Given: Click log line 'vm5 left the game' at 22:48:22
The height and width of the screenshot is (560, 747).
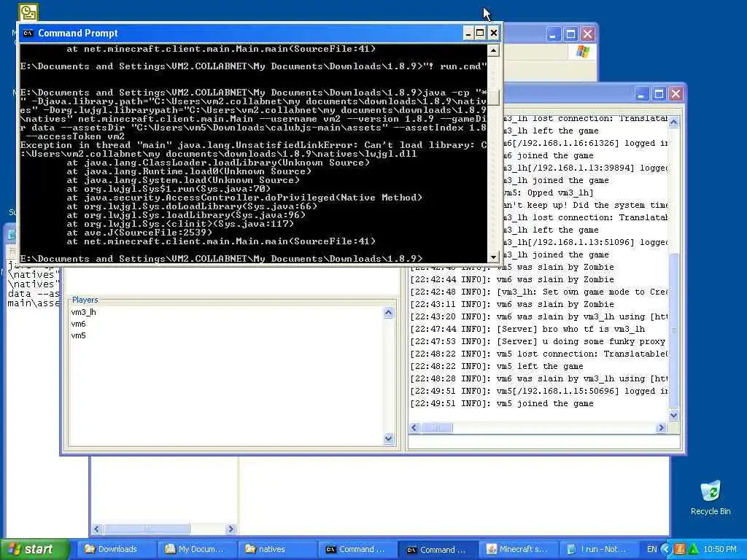Looking at the screenshot, I should pyautogui.click(x=497, y=366).
